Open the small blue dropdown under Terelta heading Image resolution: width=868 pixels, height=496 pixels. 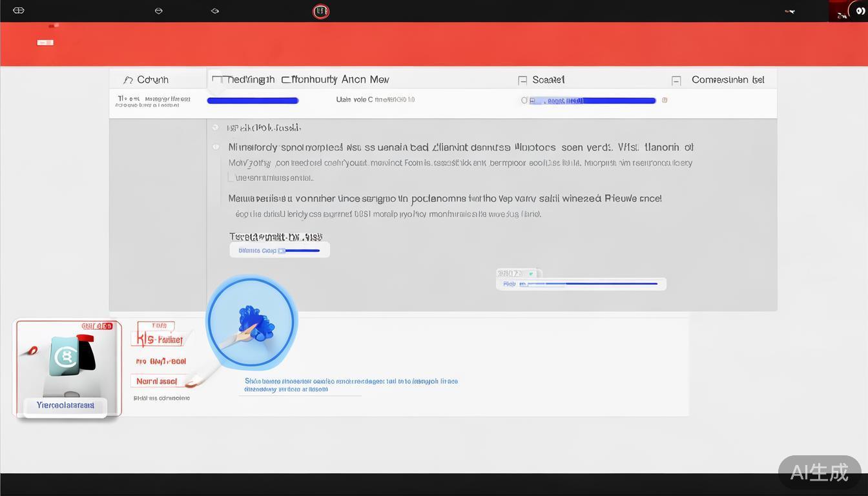280,251
